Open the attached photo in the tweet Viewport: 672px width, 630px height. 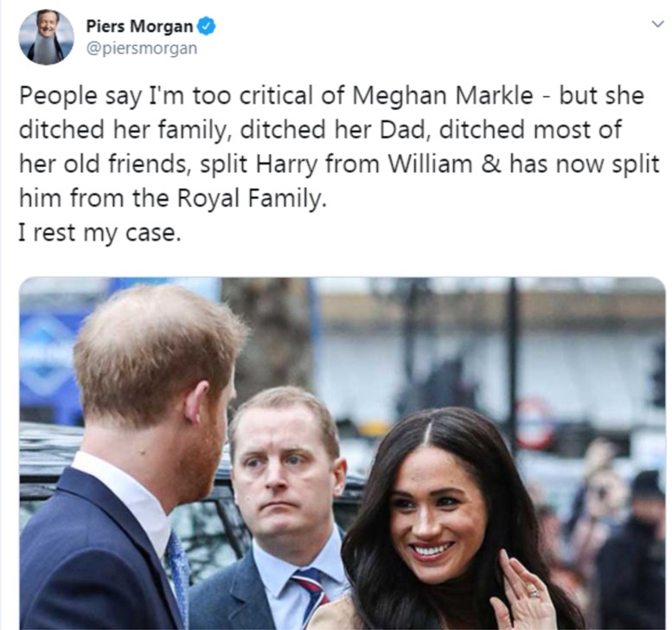[342, 453]
